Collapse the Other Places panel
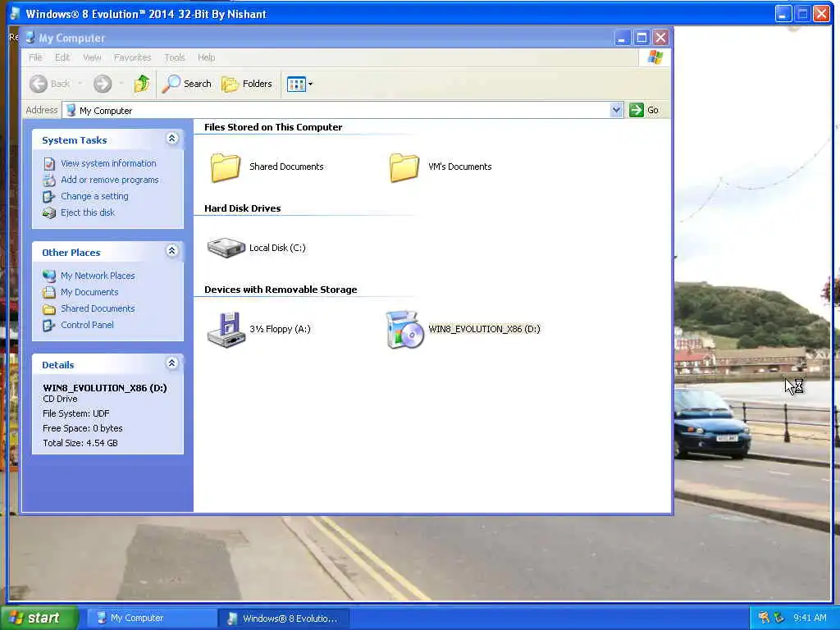The width and height of the screenshot is (840, 630). (172, 251)
